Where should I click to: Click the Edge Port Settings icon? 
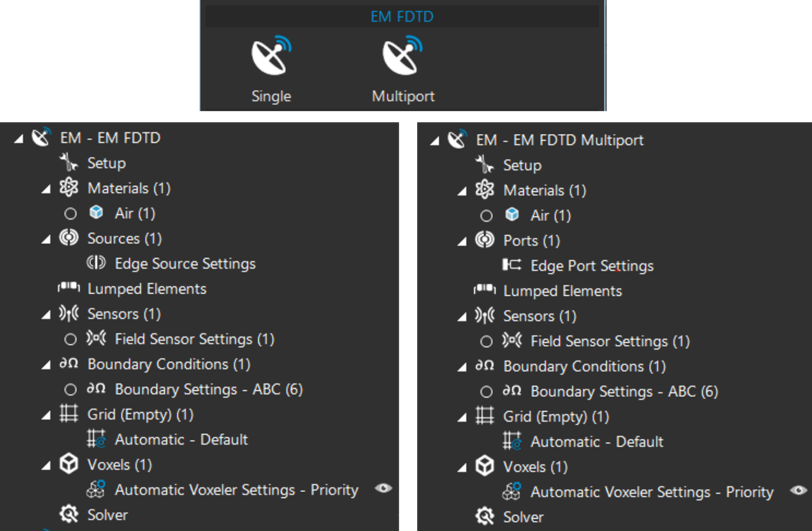click(x=512, y=265)
